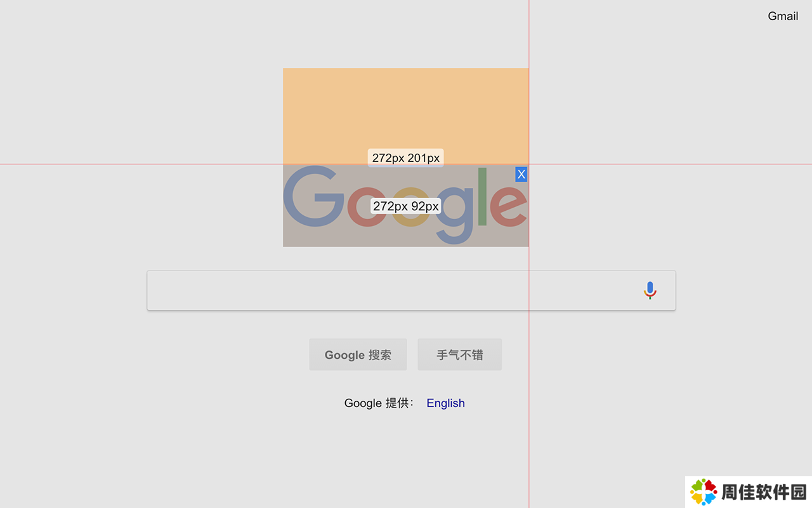This screenshot has height=508, width=812.
Task: Click the green letter l in Google logo
Action: coord(482,197)
